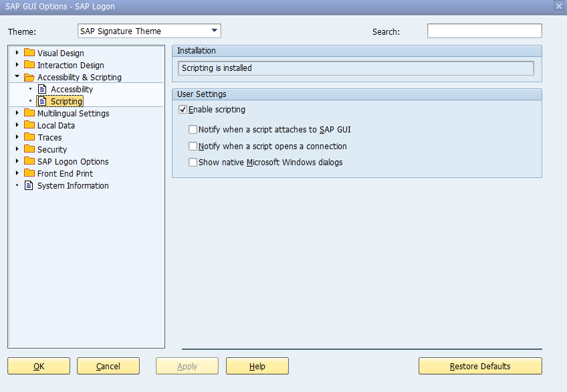567x392 pixels.
Task: Click the System Information document icon
Action: point(29,185)
